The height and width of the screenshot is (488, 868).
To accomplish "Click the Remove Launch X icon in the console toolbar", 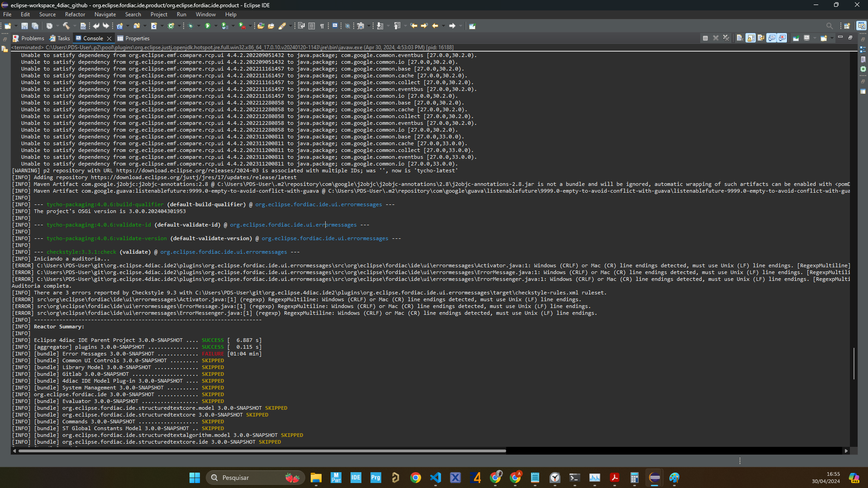I will (716, 38).
